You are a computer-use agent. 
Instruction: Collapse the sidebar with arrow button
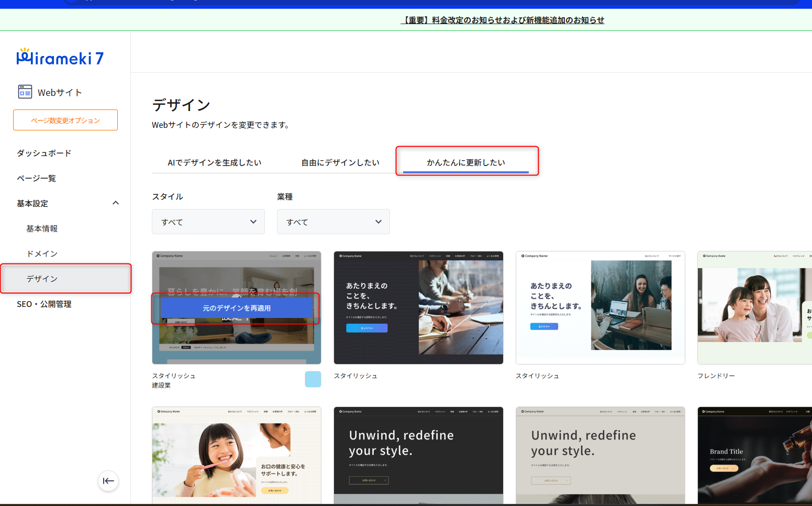tap(108, 481)
